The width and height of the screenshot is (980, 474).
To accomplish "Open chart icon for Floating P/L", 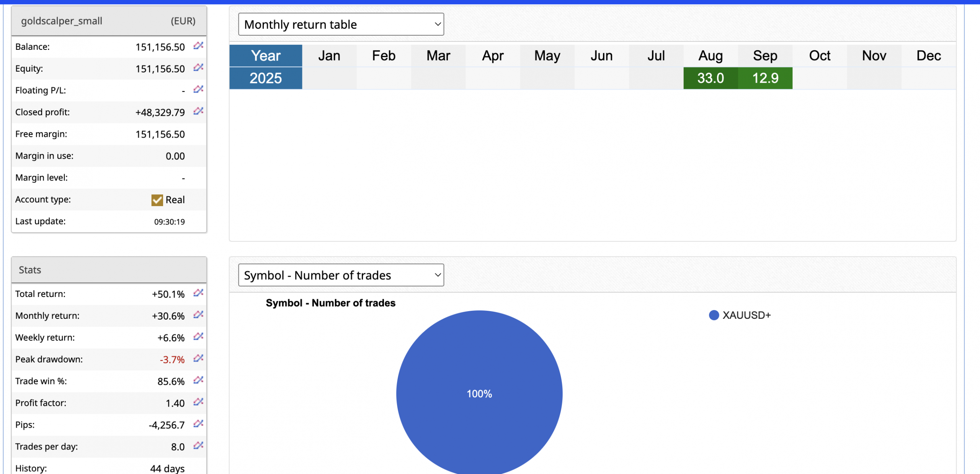I will pyautogui.click(x=198, y=89).
